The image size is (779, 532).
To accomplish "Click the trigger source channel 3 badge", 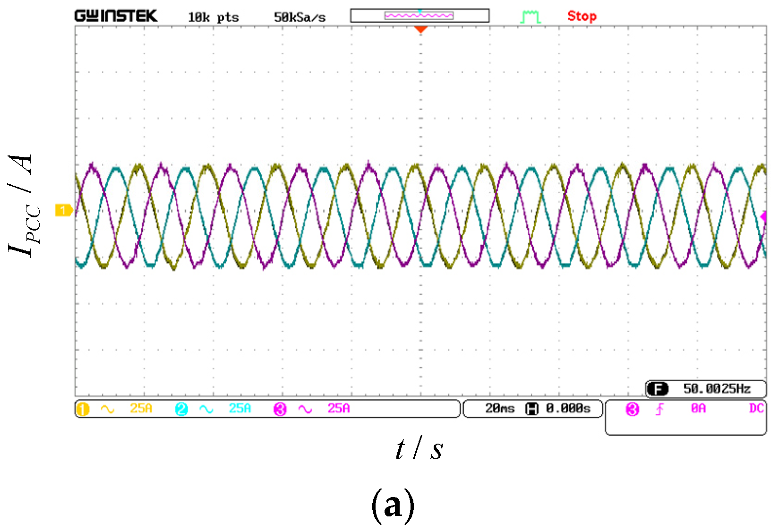I will point(633,409).
